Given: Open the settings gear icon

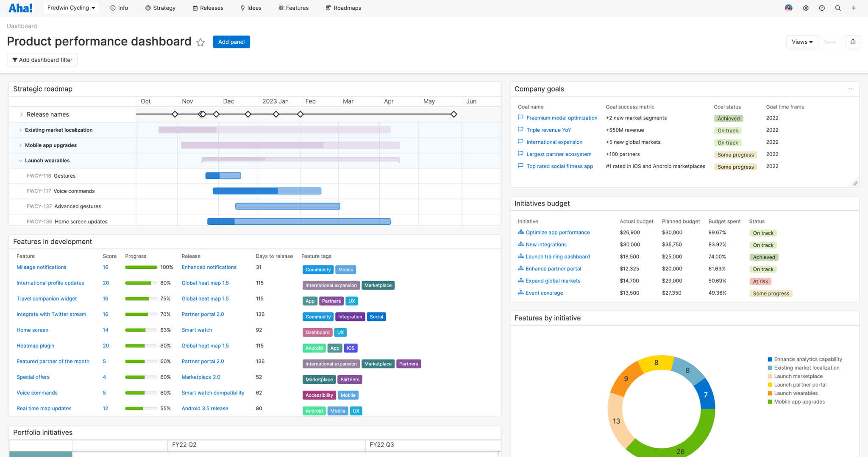Looking at the screenshot, I should [805, 8].
